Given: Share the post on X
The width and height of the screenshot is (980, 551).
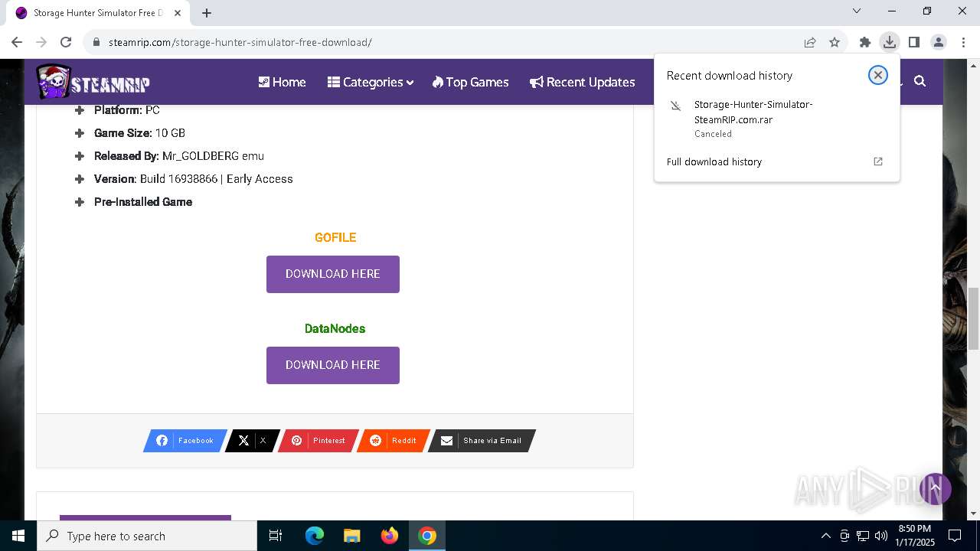Looking at the screenshot, I should 252,441.
